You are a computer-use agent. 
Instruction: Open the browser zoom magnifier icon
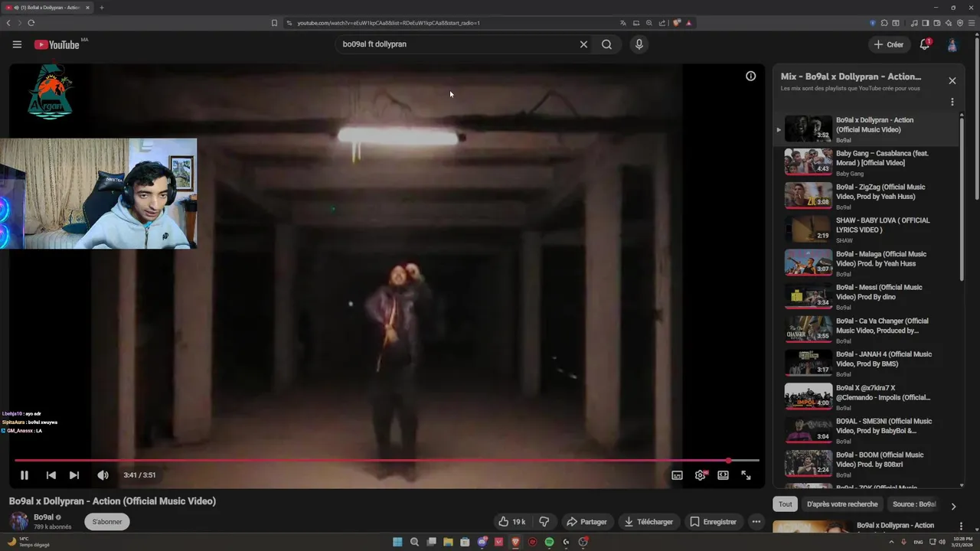click(x=649, y=23)
